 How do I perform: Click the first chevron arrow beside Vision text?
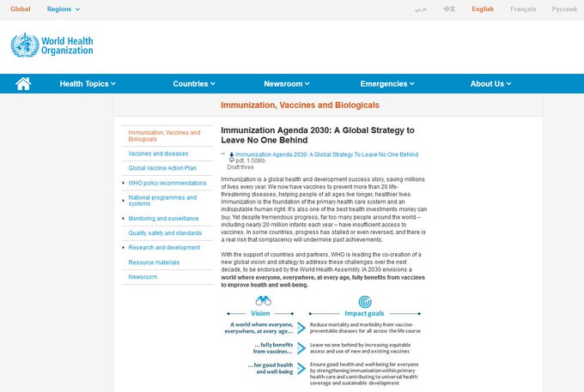pos(301,328)
